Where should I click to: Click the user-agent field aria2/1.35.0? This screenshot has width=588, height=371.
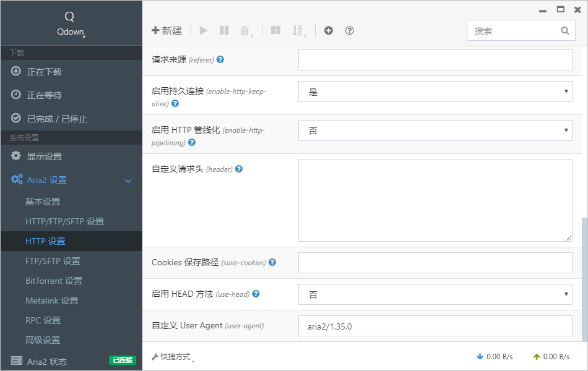(x=435, y=326)
